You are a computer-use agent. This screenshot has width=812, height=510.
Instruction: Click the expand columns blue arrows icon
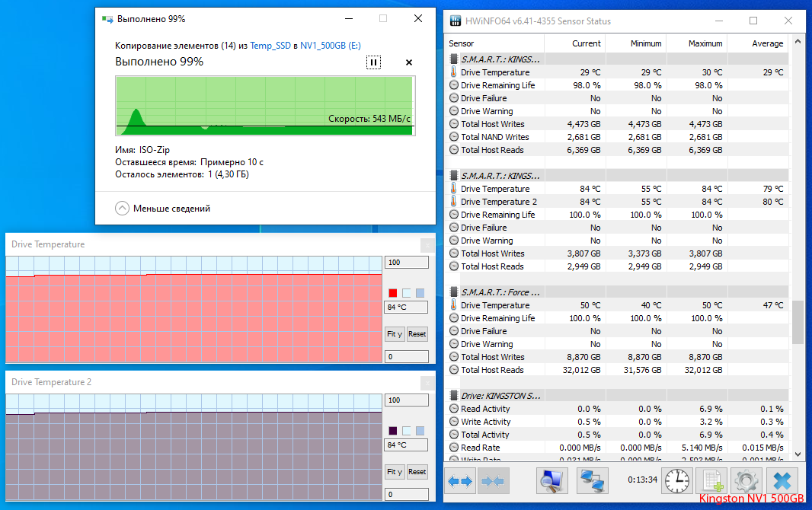tap(460, 482)
